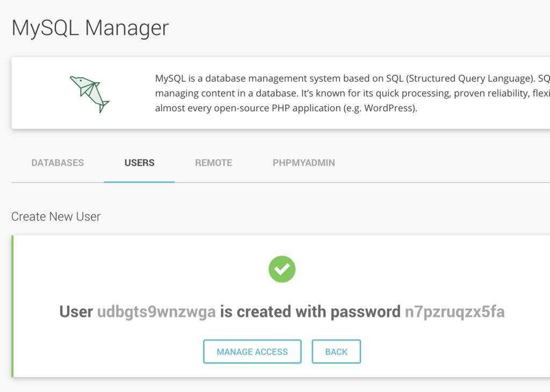Click the green success checkmark icon
This screenshot has width=550, height=392.
(x=282, y=269)
